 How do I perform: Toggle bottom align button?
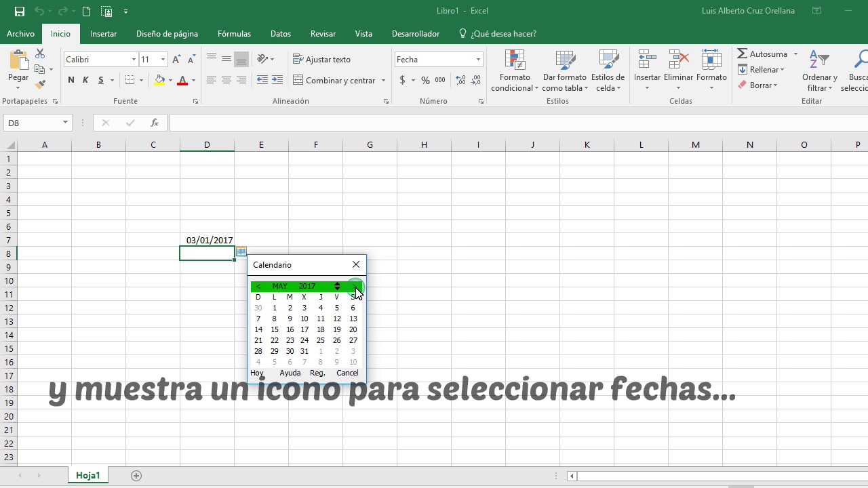(x=241, y=60)
